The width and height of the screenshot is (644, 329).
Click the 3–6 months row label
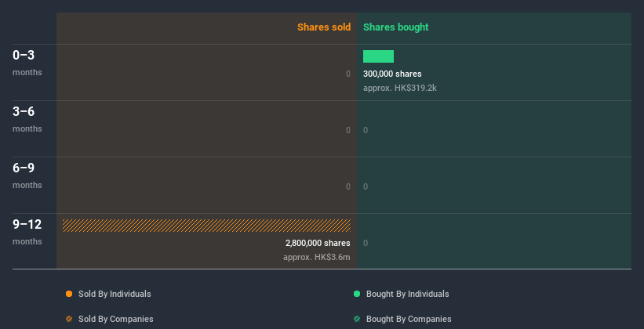[27, 119]
